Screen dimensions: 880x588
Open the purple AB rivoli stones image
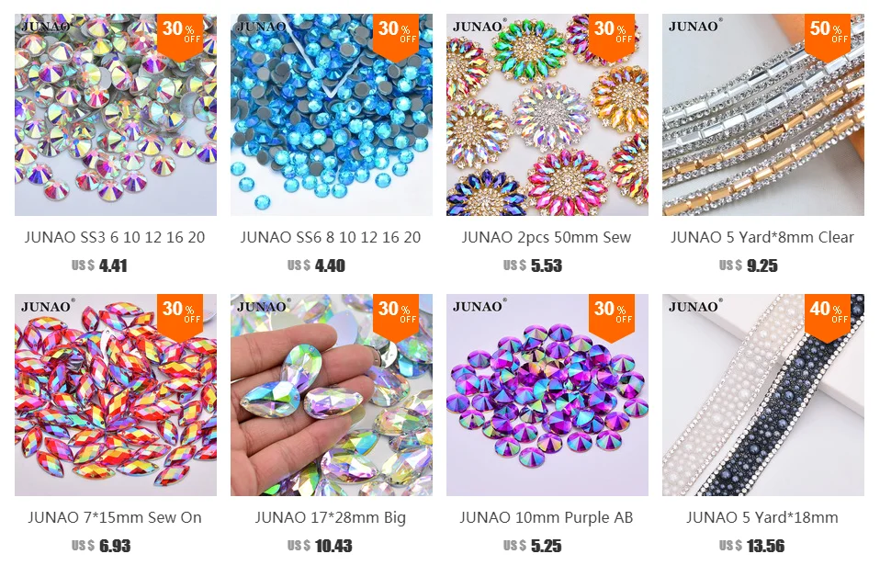point(547,395)
